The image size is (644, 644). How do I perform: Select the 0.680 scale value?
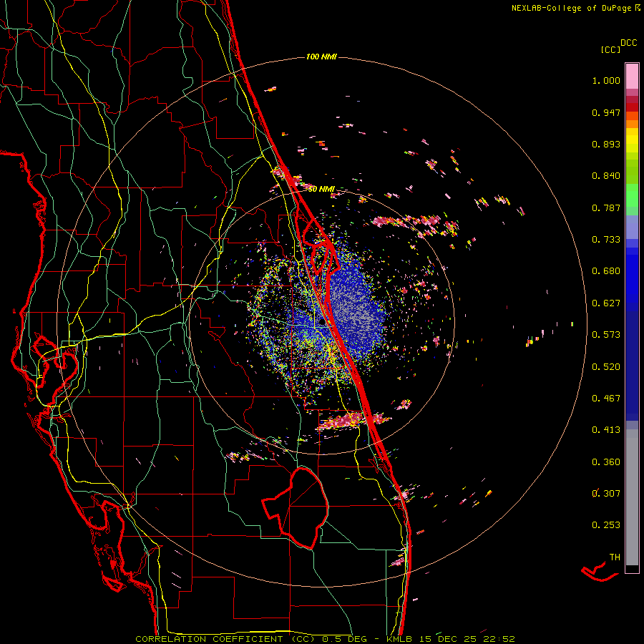[x=606, y=271]
